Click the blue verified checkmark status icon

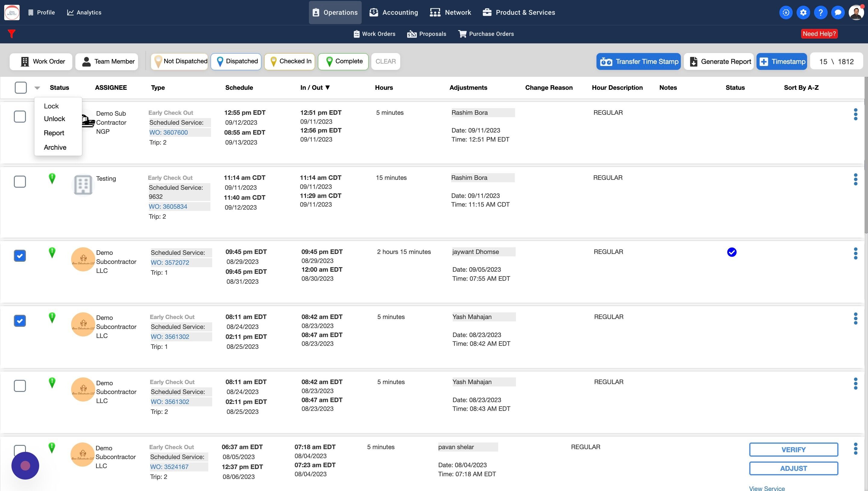731,252
